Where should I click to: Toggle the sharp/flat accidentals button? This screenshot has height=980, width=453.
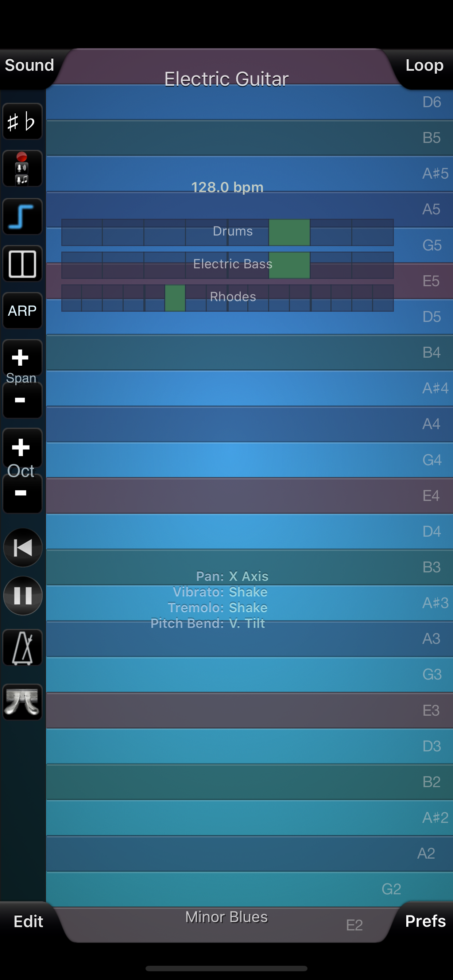(x=23, y=122)
